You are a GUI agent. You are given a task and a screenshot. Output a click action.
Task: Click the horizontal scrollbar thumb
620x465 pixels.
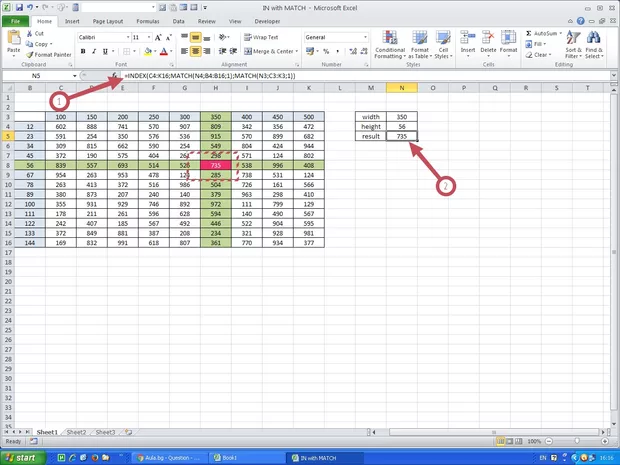[494, 432]
